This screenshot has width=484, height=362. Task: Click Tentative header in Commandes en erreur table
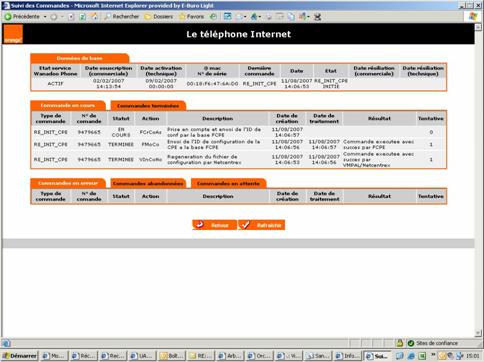(x=431, y=196)
